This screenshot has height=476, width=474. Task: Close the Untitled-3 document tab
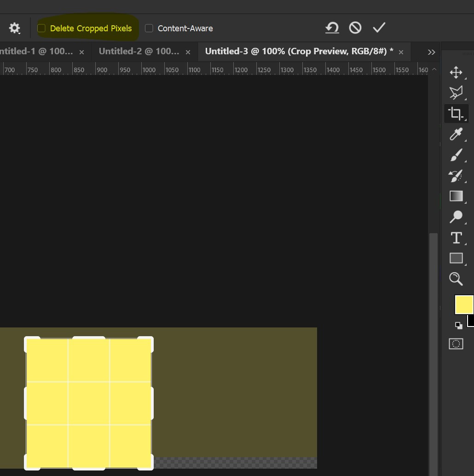401,52
